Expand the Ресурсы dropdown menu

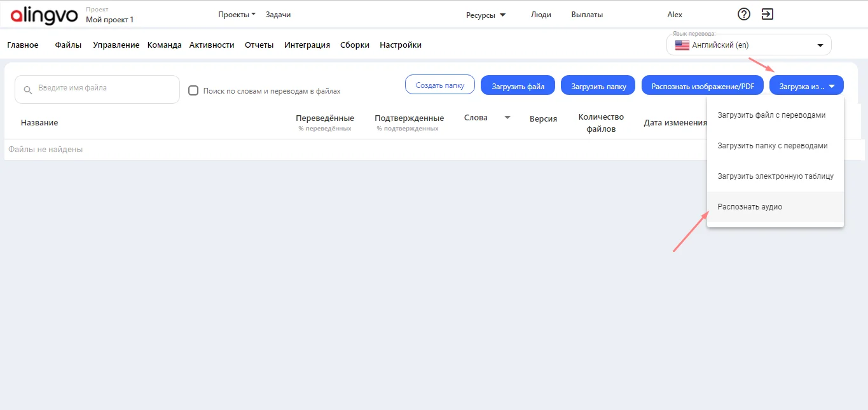[486, 15]
